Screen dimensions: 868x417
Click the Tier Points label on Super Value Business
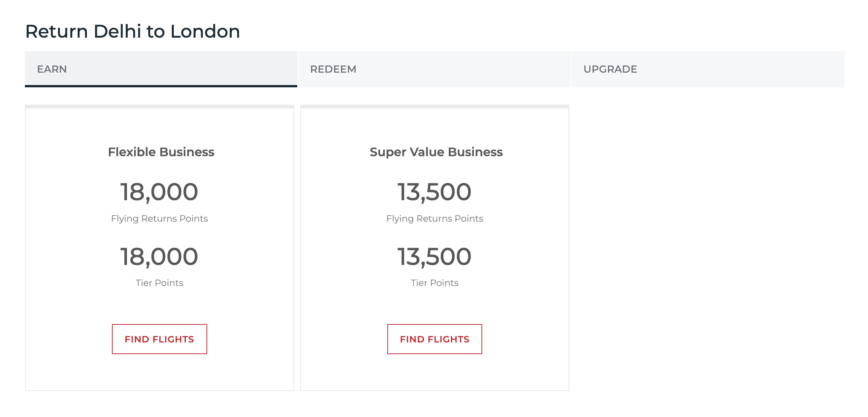click(x=434, y=283)
